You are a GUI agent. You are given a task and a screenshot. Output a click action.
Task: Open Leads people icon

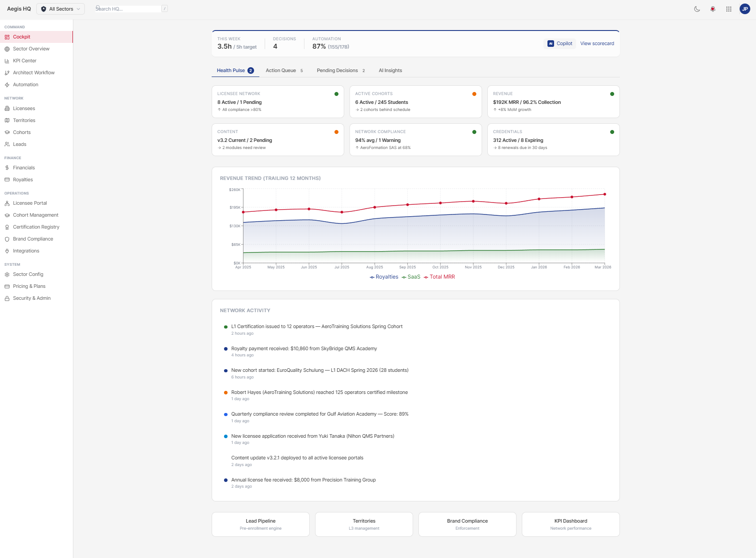click(x=7, y=145)
